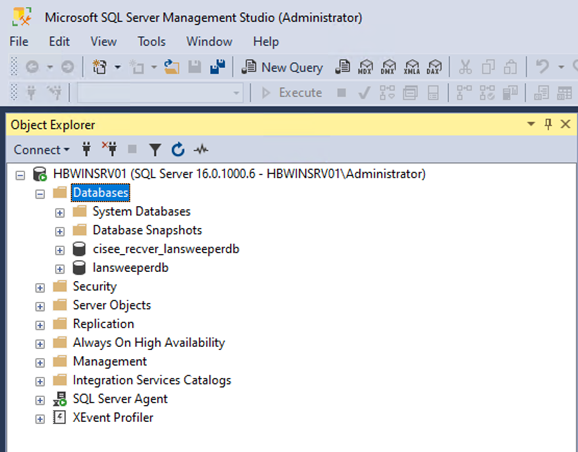Open Object Explorer window position dropdown arrow
The height and width of the screenshot is (452, 578).
tap(531, 124)
